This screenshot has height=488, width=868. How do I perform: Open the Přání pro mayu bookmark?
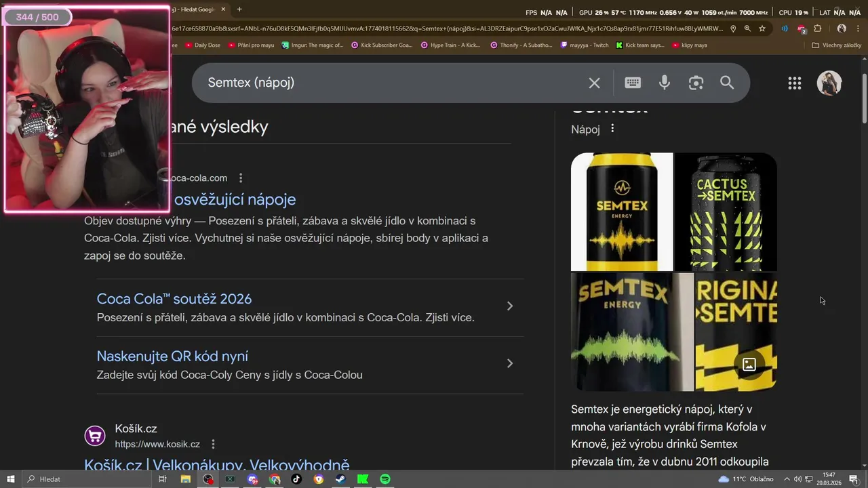[251, 45]
